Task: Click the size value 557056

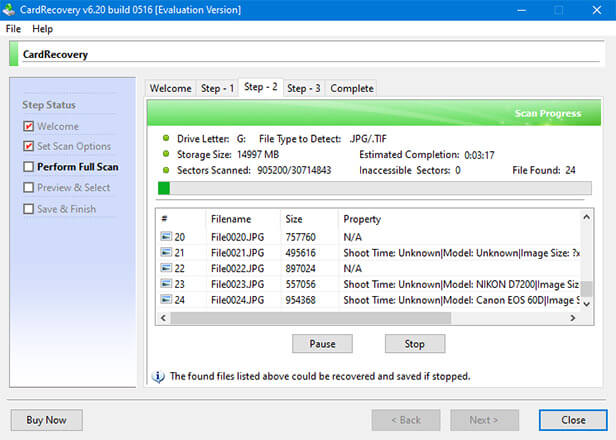Action: (301, 284)
